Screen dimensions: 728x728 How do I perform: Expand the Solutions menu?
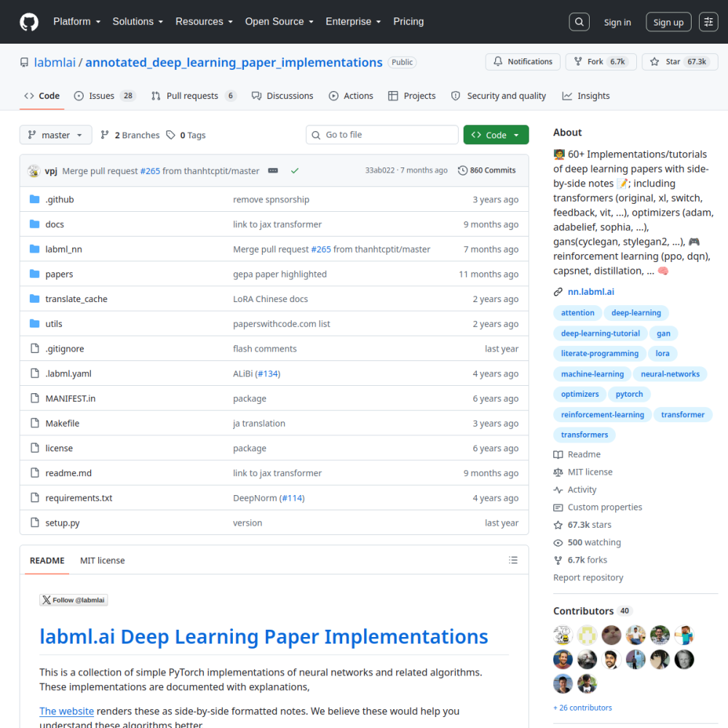(x=138, y=21)
